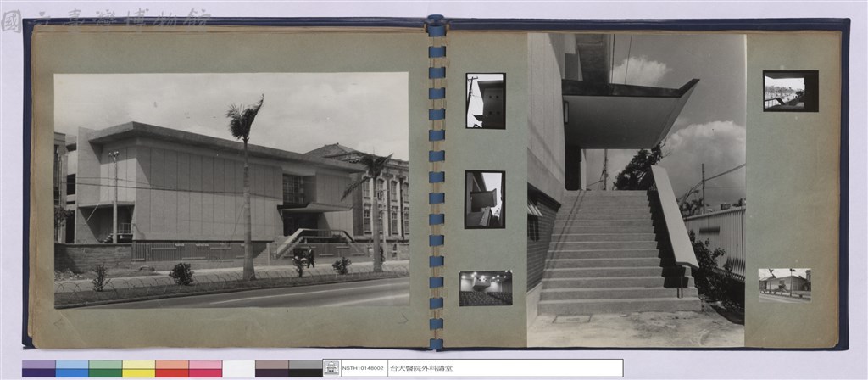Pick the pink swatch on the color bar
868x380 pixels.
pyautogui.click(x=205, y=368)
